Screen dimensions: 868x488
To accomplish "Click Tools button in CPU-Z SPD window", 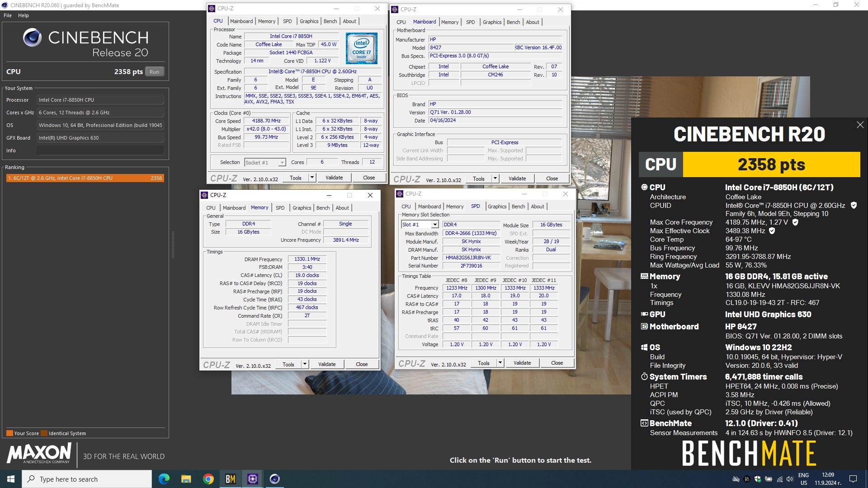I will [x=484, y=363].
